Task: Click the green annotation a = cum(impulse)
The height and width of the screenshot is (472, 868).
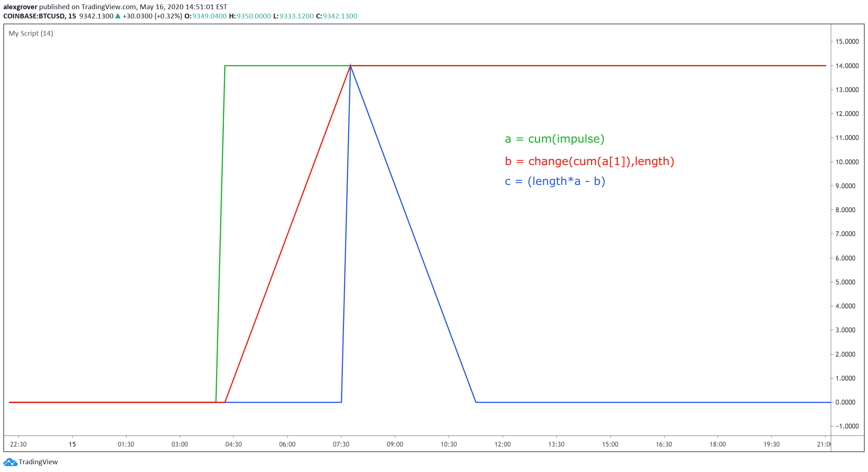Action: pos(555,139)
